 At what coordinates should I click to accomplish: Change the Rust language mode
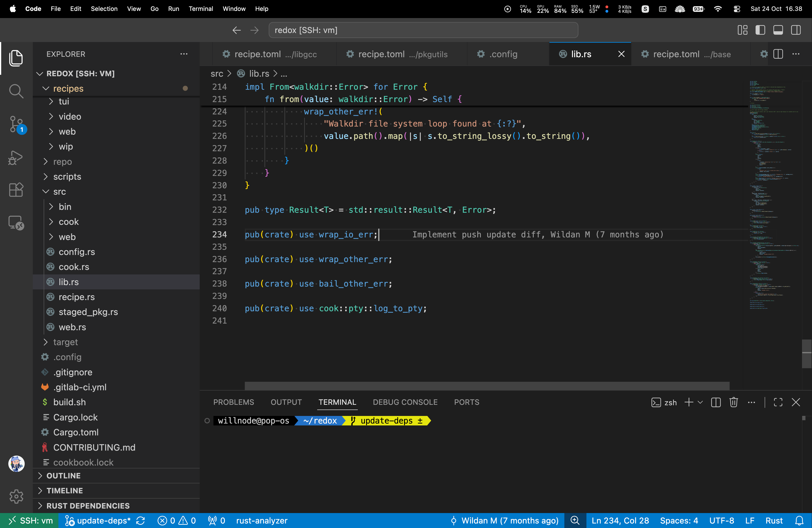pyautogui.click(x=774, y=520)
